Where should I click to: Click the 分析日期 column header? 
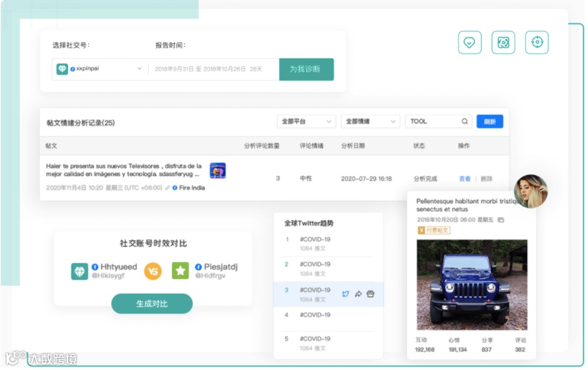[353, 146]
